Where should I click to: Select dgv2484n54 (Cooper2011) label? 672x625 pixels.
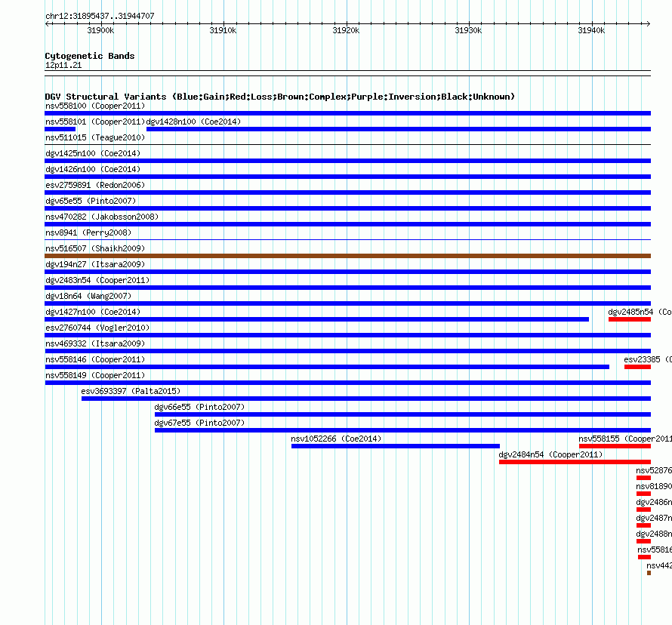[550, 454]
